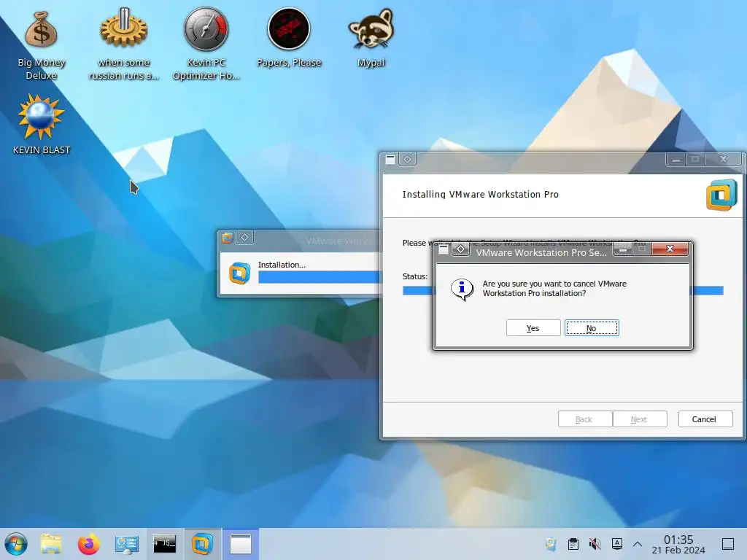Screen dimensions: 747x560
Task: Click the Installation progress bar in small window
Action: 320,277
